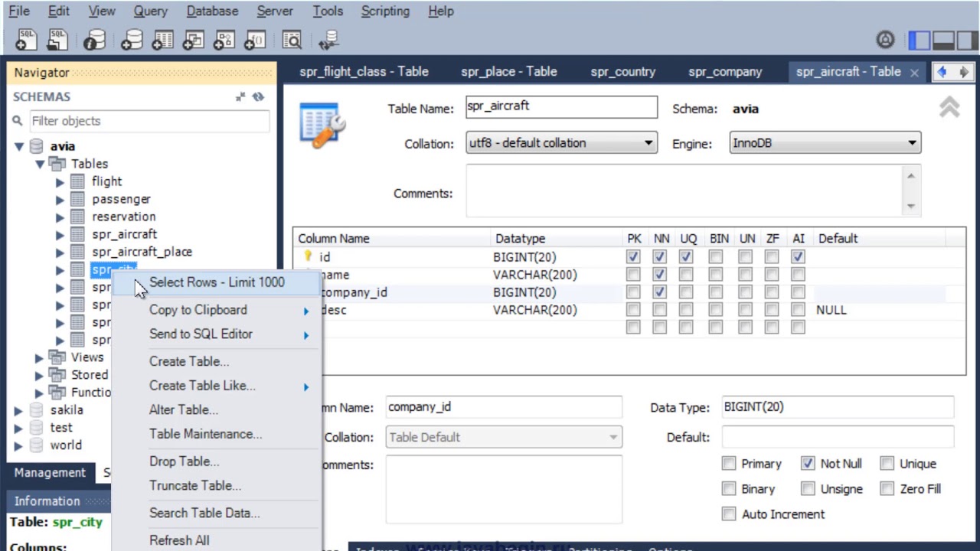This screenshot has height=551, width=980.
Task: Create new schema toolbar icon
Action: pos(132,40)
